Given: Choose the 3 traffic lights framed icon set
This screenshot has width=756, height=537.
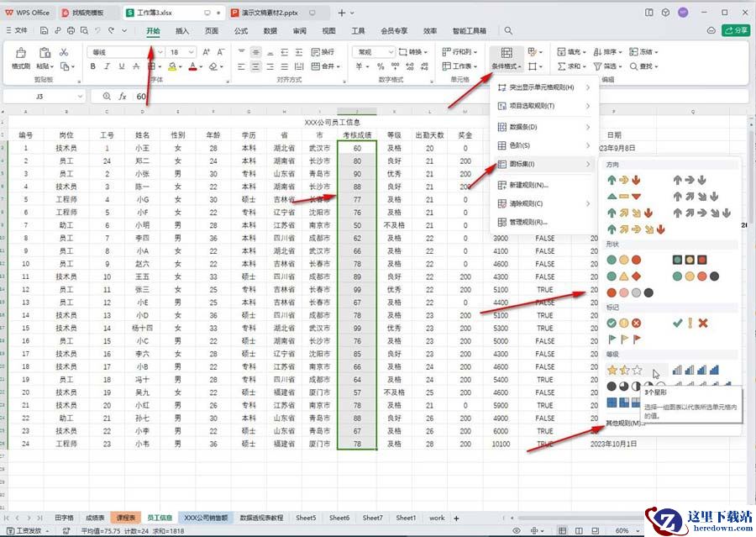Looking at the screenshot, I should point(690,260).
